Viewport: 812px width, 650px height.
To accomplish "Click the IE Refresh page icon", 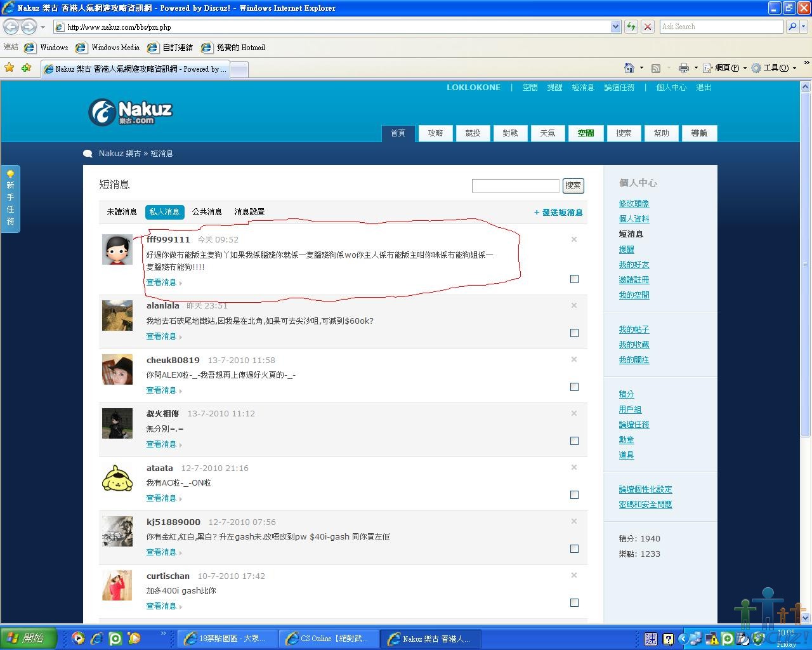I will click(631, 27).
